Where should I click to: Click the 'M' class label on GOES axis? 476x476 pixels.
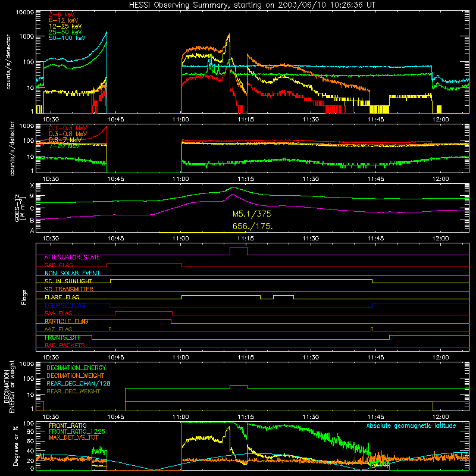pyautogui.click(x=32, y=196)
